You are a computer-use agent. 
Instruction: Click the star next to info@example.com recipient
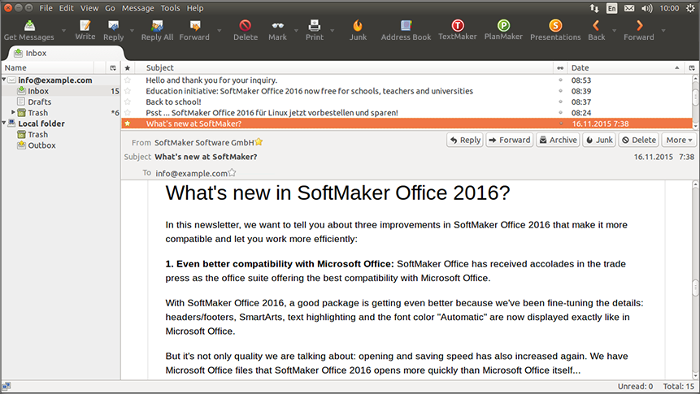(232, 172)
